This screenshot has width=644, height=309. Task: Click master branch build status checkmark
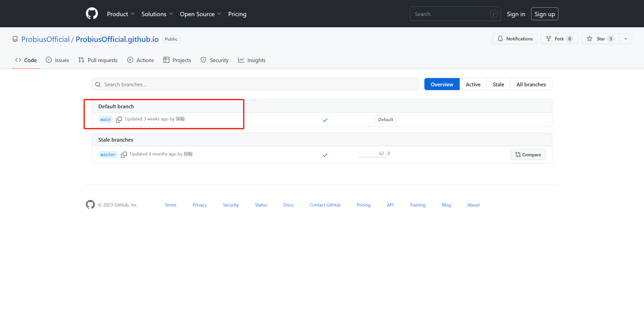tap(325, 155)
